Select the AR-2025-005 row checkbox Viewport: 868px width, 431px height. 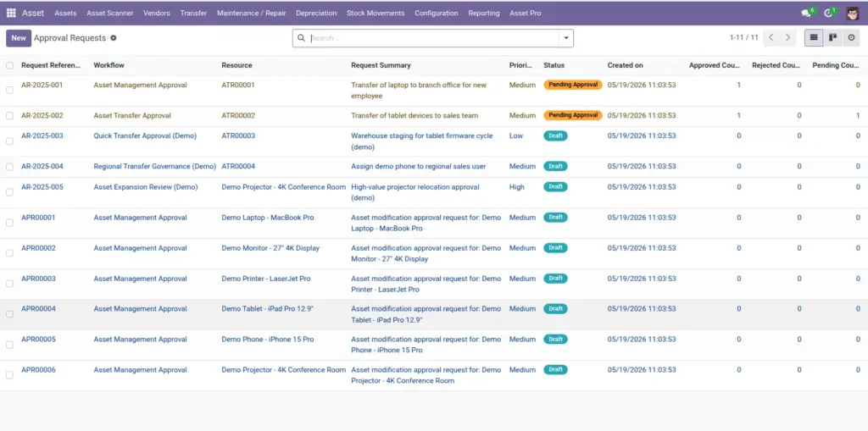pyautogui.click(x=9, y=192)
